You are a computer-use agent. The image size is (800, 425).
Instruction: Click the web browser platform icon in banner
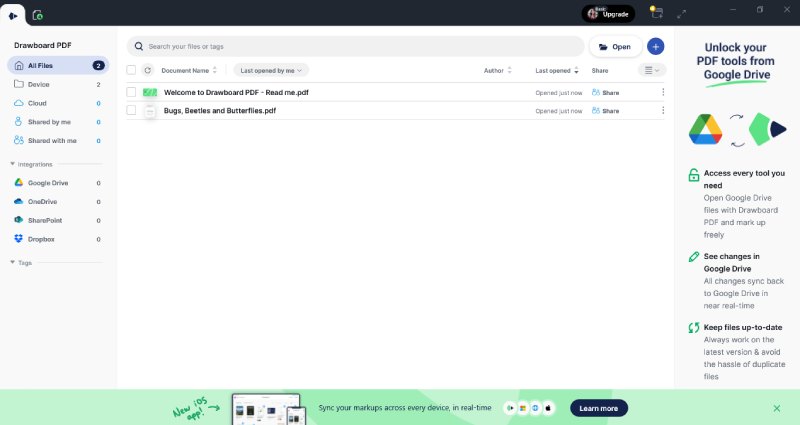click(x=535, y=408)
